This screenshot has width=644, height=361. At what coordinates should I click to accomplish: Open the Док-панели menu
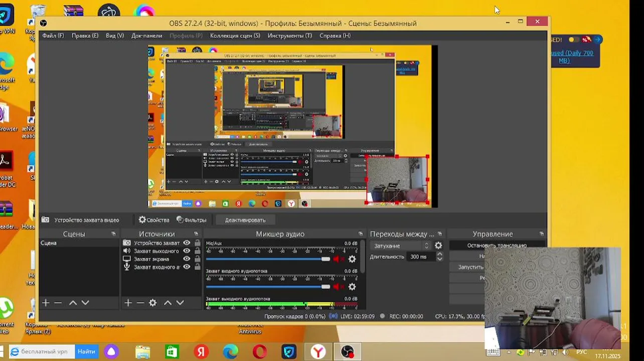146,36
